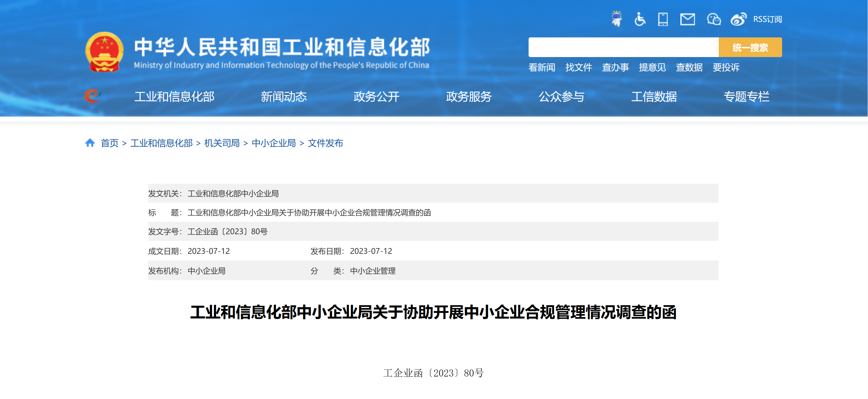868x399 pixels.
Task: Open the 新闻动态 menu
Action: pyautogui.click(x=284, y=97)
